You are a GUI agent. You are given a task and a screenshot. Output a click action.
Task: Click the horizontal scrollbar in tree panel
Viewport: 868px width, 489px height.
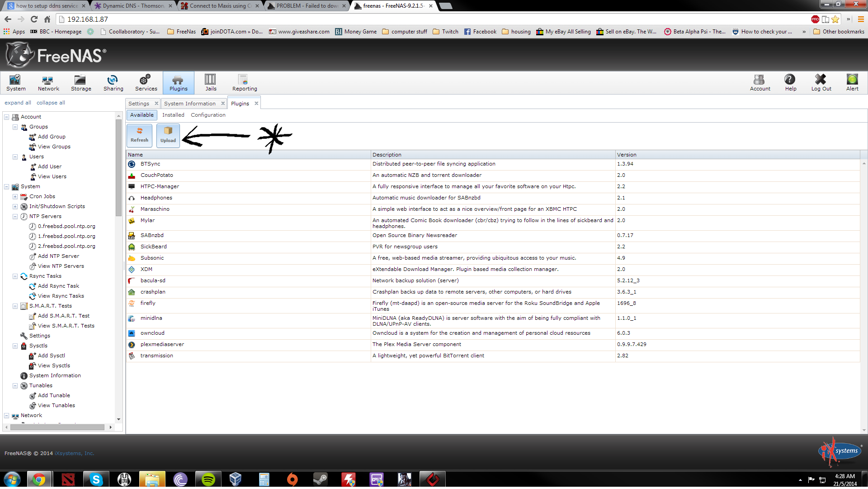57,427
